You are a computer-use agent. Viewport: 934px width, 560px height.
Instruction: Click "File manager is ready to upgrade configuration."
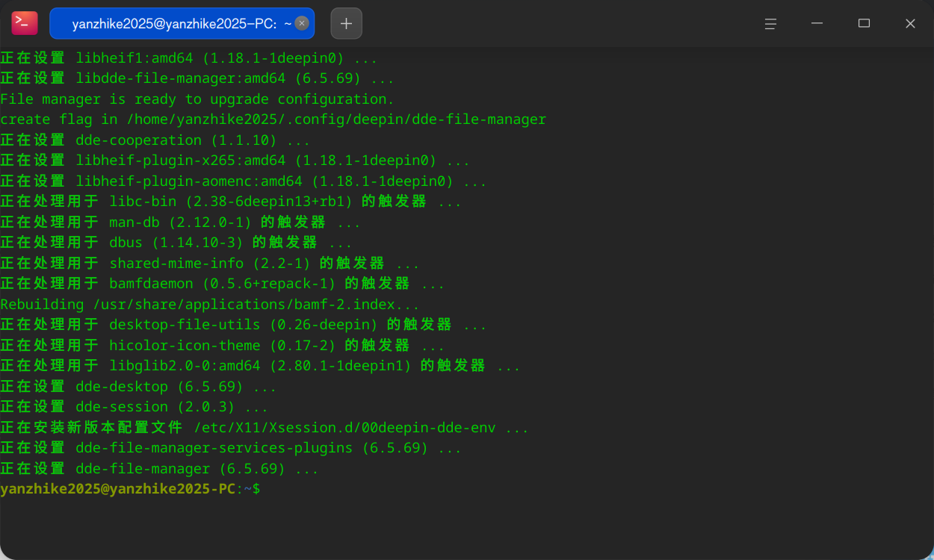[x=197, y=99]
